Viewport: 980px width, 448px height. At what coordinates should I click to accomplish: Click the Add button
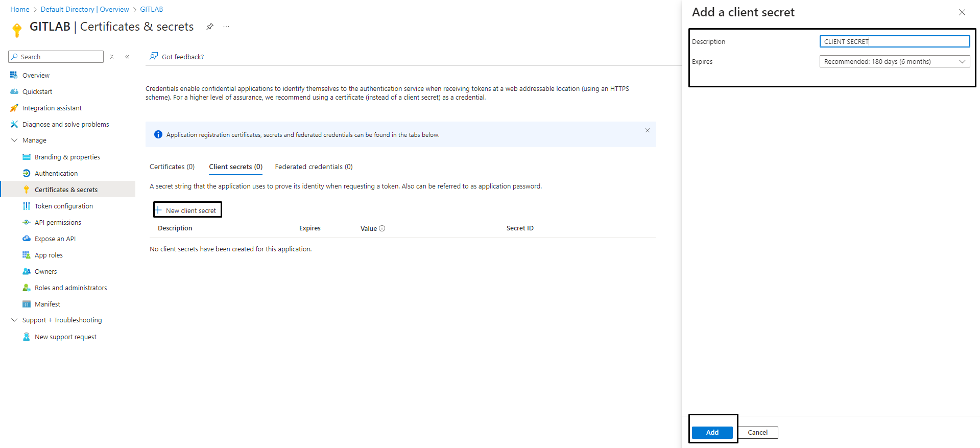(x=712, y=433)
